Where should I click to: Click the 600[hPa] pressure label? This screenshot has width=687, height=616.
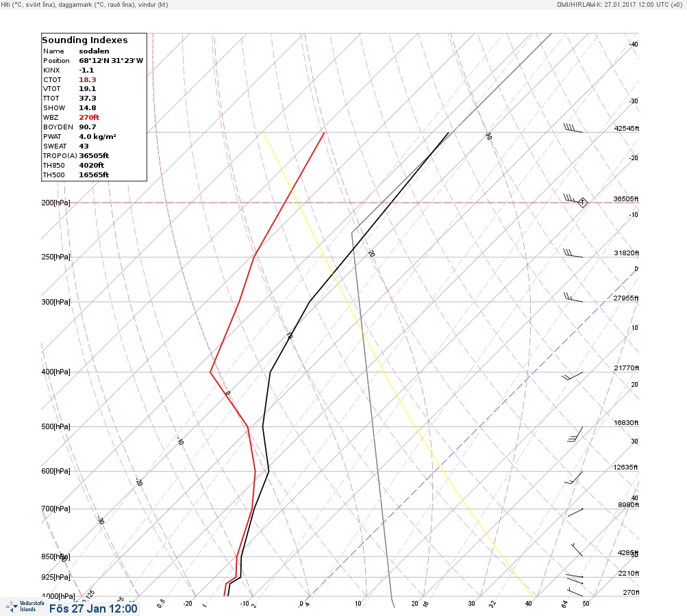pyautogui.click(x=55, y=472)
